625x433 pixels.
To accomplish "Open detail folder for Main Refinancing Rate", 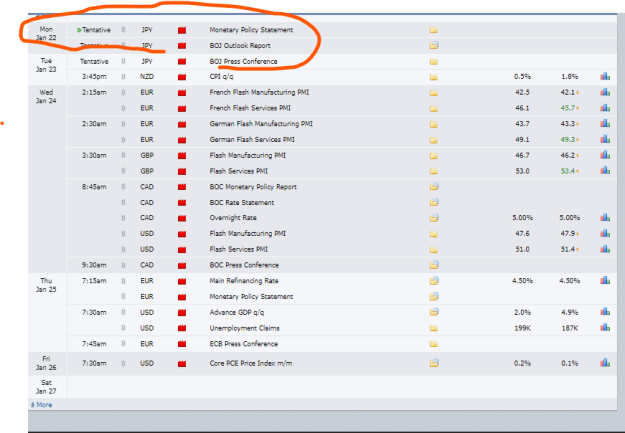I will coord(434,281).
